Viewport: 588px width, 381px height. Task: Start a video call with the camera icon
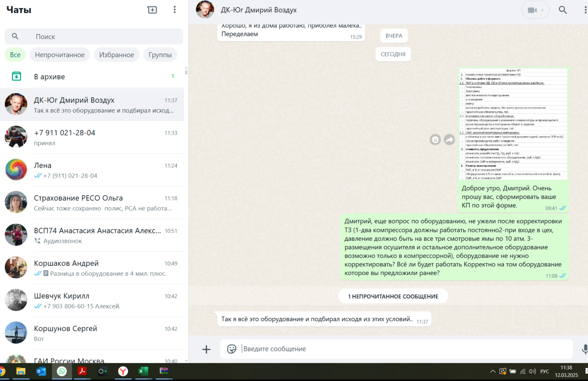click(x=532, y=10)
